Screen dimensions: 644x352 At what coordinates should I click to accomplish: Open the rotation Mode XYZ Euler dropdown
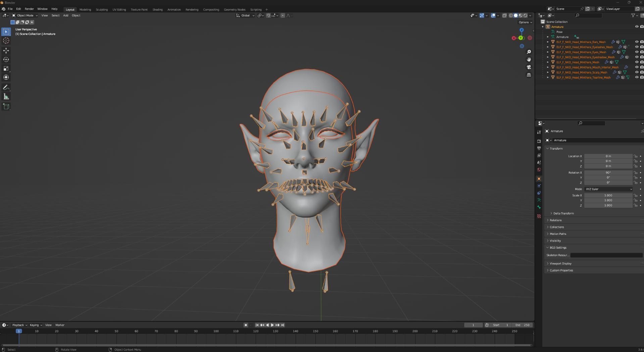pos(608,189)
